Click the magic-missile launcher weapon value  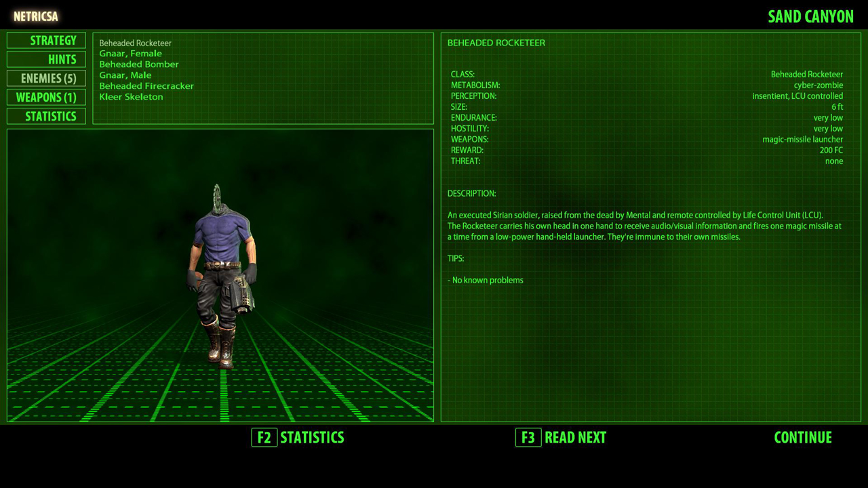(803, 140)
